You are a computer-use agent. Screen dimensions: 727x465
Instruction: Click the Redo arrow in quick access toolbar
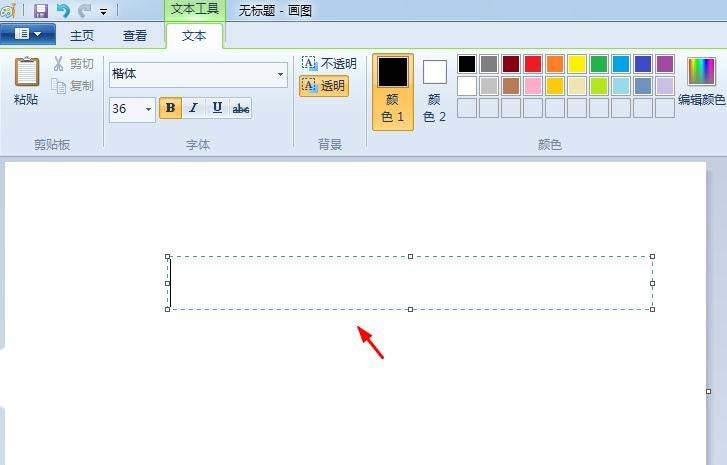pos(84,10)
